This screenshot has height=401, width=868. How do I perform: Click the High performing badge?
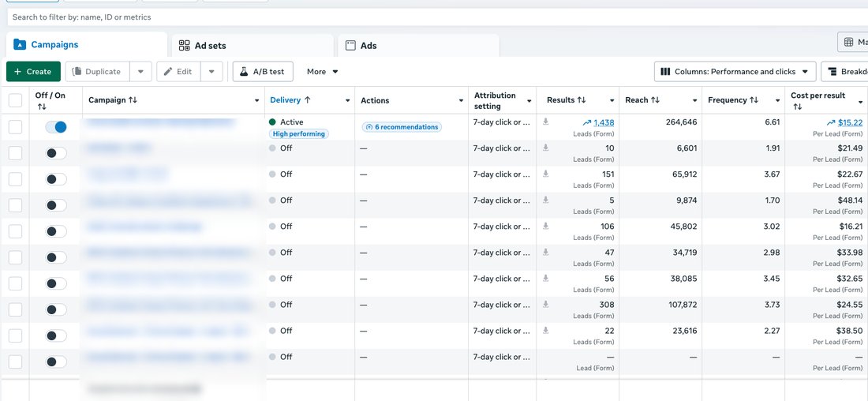coord(299,133)
